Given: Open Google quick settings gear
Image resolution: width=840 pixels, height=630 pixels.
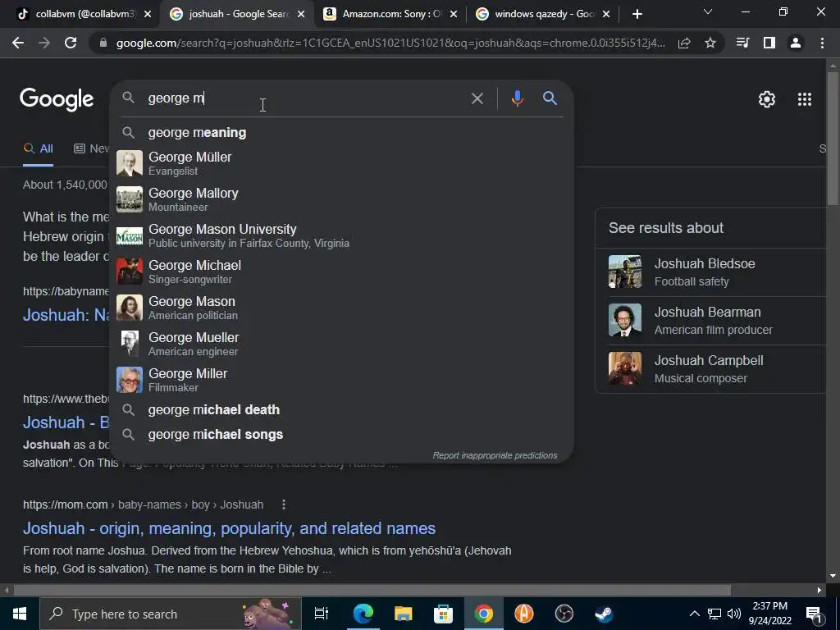Looking at the screenshot, I should click(767, 99).
